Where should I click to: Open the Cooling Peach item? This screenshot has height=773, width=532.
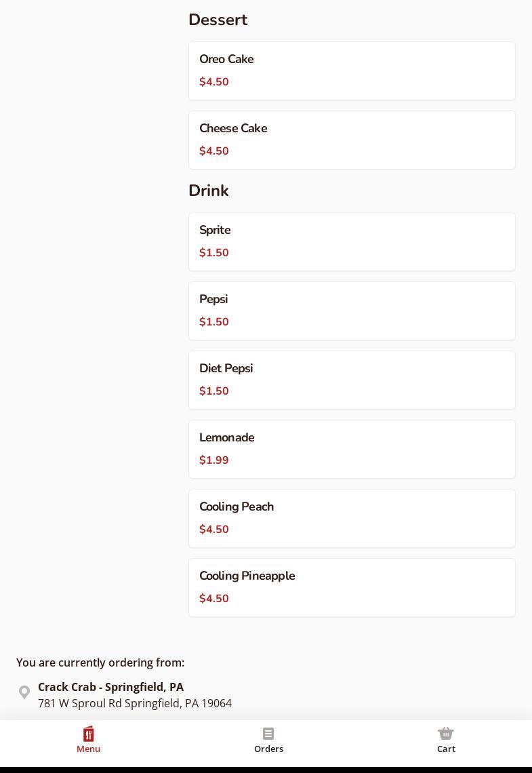pos(352,518)
